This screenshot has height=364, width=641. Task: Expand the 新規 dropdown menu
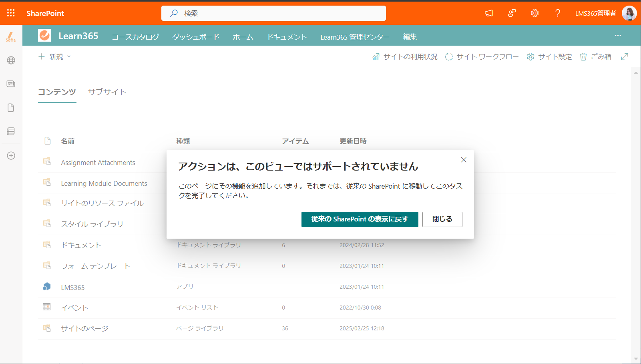pos(54,56)
